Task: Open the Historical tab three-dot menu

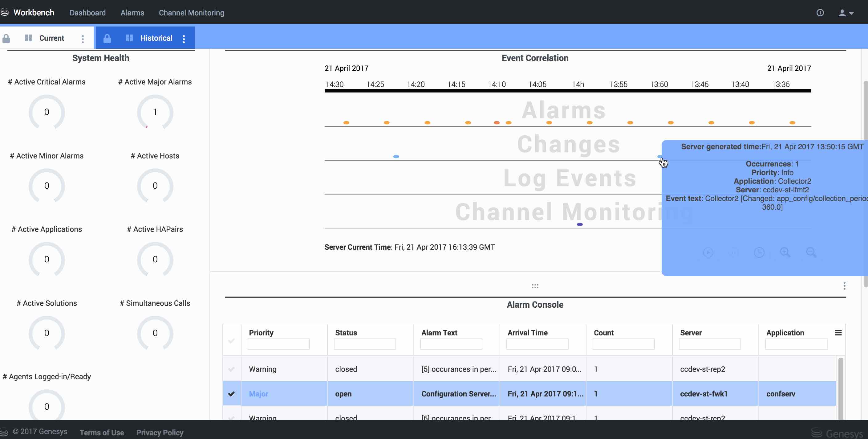Action: [x=184, y=39]
